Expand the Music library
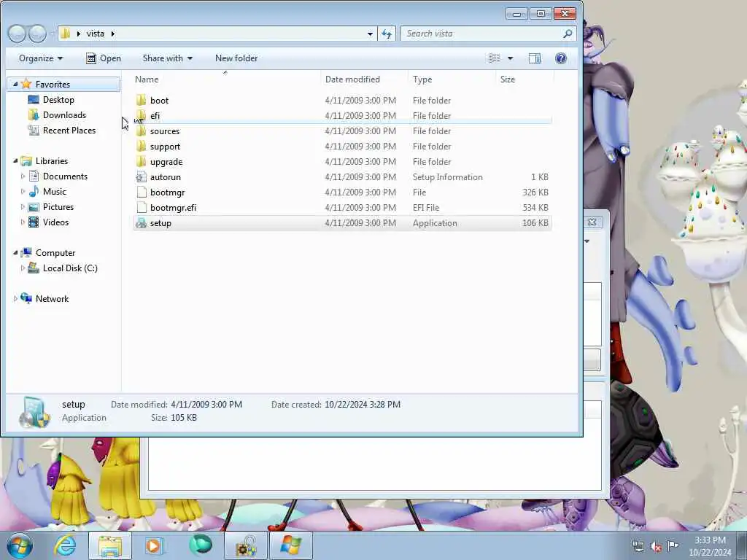 pos(23,192)
